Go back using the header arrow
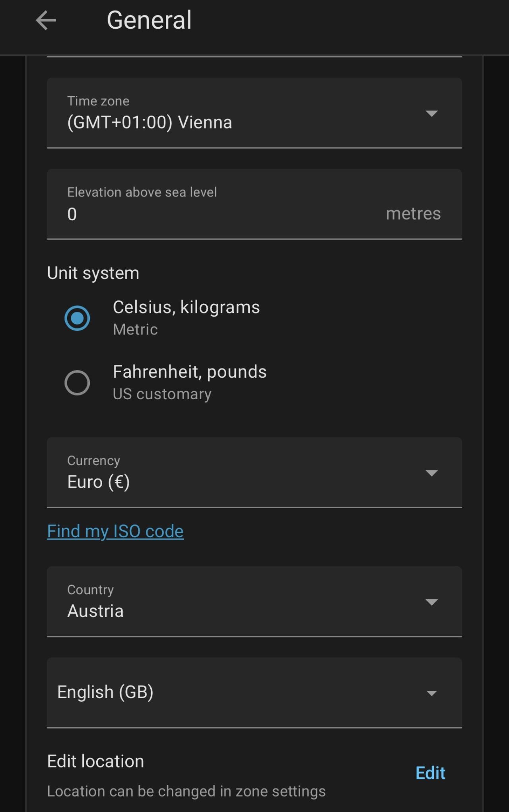Viewport: 509px width, 812px height. coord(46,21)
